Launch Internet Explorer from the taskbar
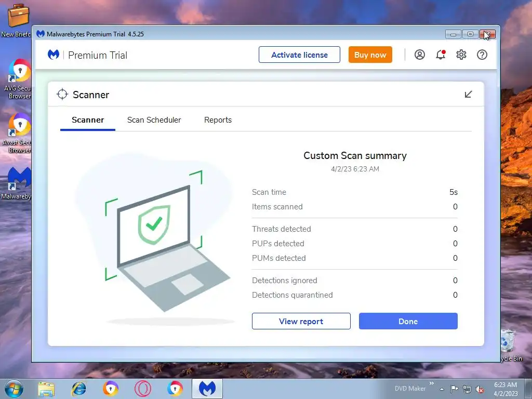Viewport: 532px width, 399px height. pos(78,389)
